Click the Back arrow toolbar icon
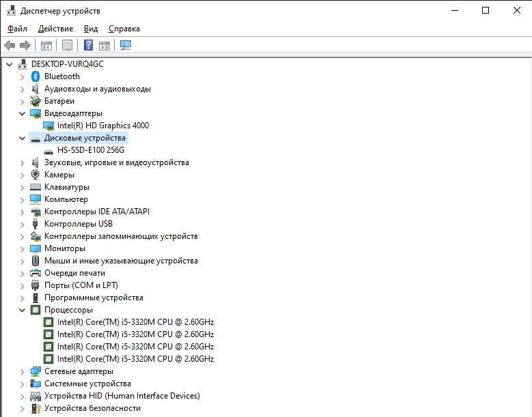Screen dimensions: 532x417 (10, 45)
